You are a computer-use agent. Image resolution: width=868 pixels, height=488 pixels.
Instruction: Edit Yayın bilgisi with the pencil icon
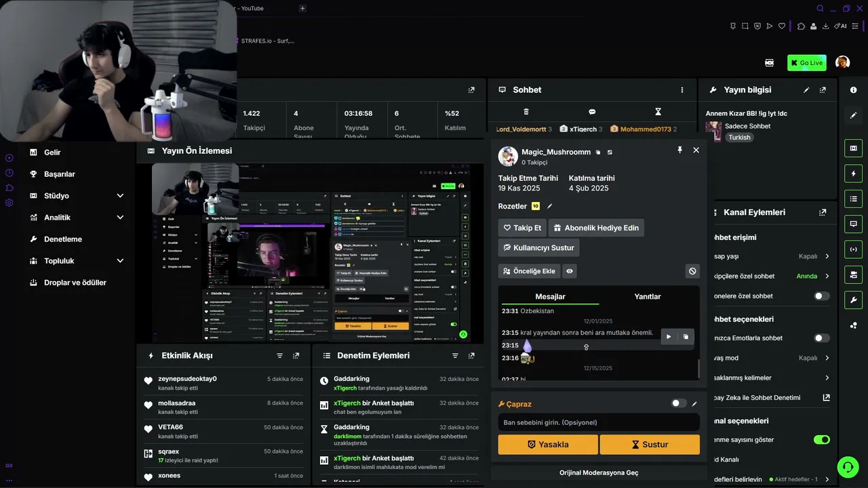806,90
